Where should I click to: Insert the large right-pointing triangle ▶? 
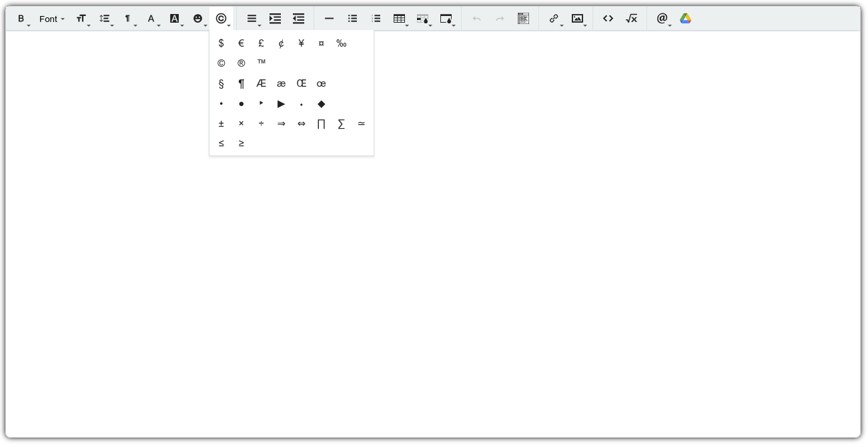[x=282, y=103]
